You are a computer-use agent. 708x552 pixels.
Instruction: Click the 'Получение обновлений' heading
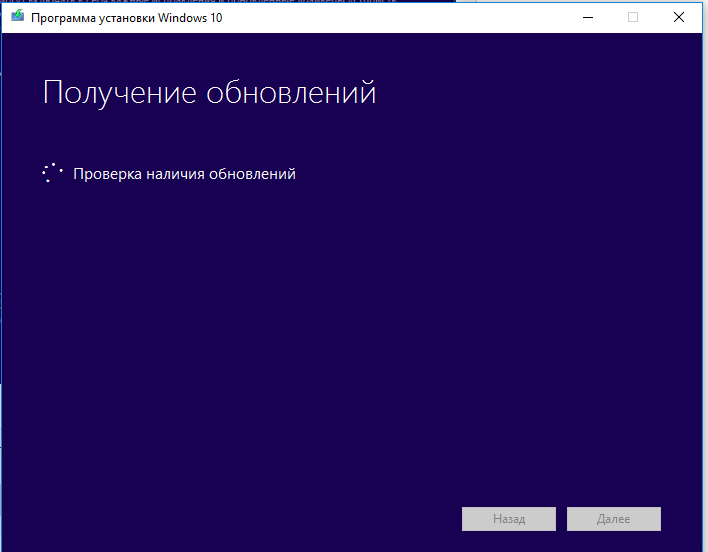coord(209,93)
